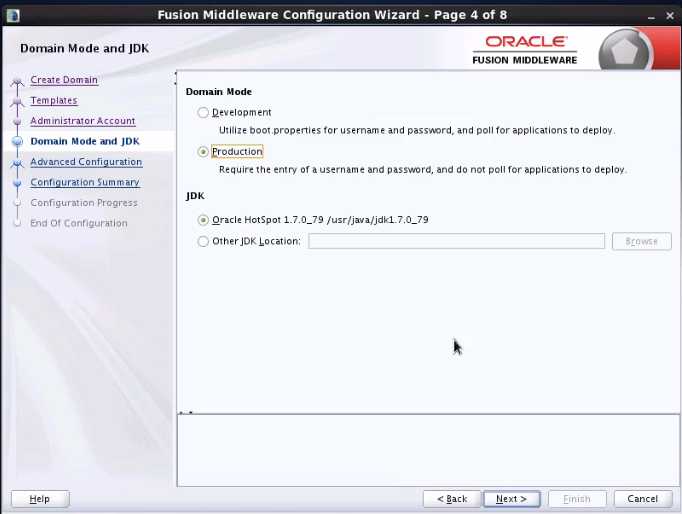Cancel the configuration wizard
Screen dimensions: 682x514
pos(642,499)
